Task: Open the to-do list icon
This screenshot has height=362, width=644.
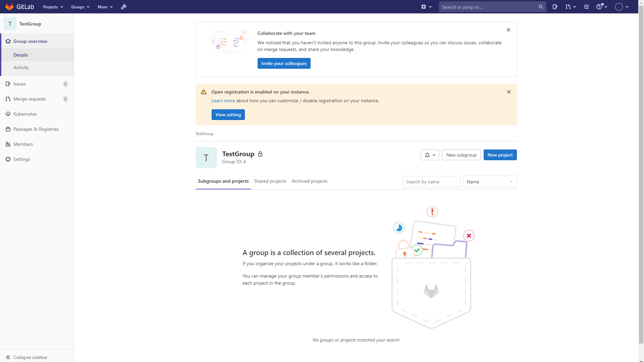Action: click(x=587, y=7)
